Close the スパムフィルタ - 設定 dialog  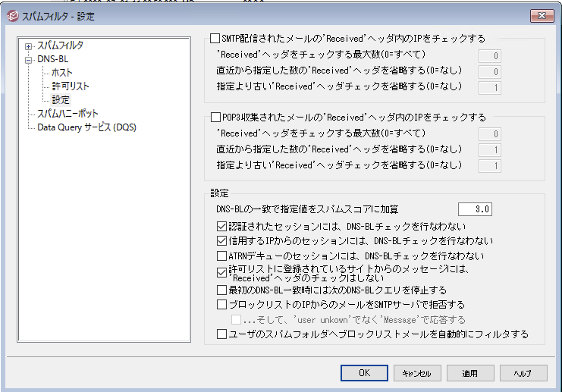[542, 16]
